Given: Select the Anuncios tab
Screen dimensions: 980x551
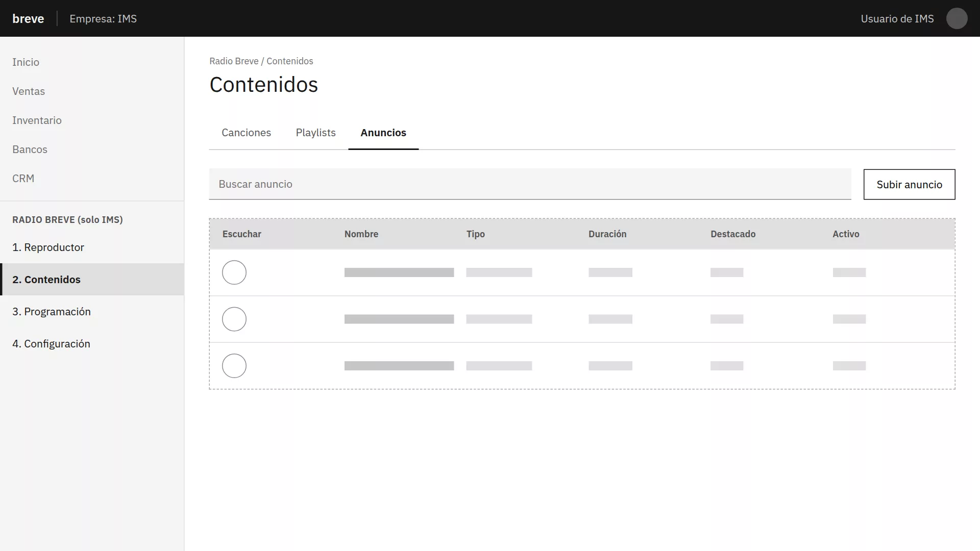Looking at the screenshot, I should 383,133.
